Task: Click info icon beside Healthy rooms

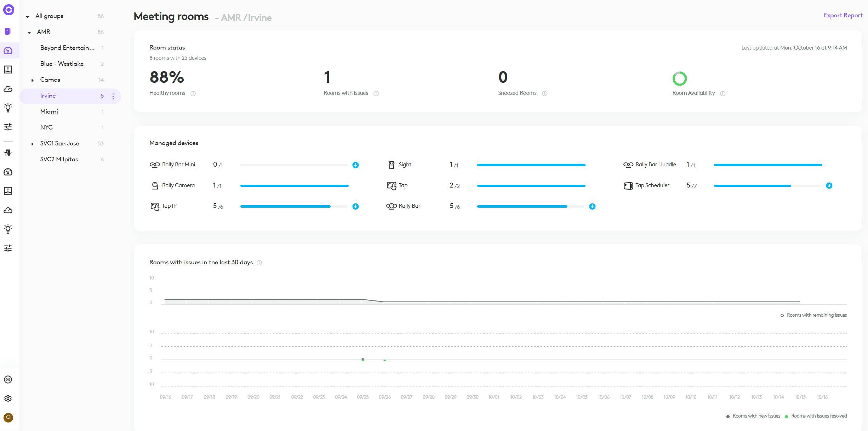Action: tap(193, 93)
